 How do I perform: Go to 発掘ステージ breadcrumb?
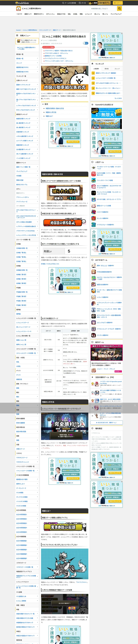pyautogui.click(x=57, y=30)
